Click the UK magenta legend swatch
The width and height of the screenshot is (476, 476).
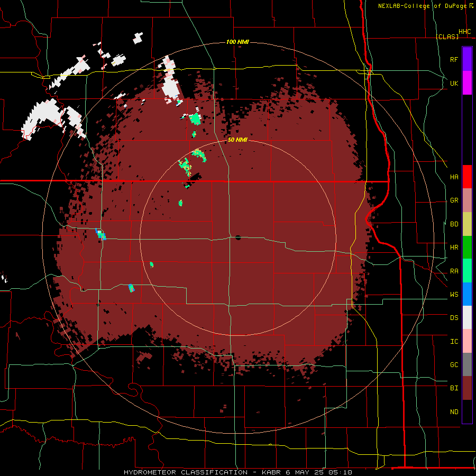point(467,83)
